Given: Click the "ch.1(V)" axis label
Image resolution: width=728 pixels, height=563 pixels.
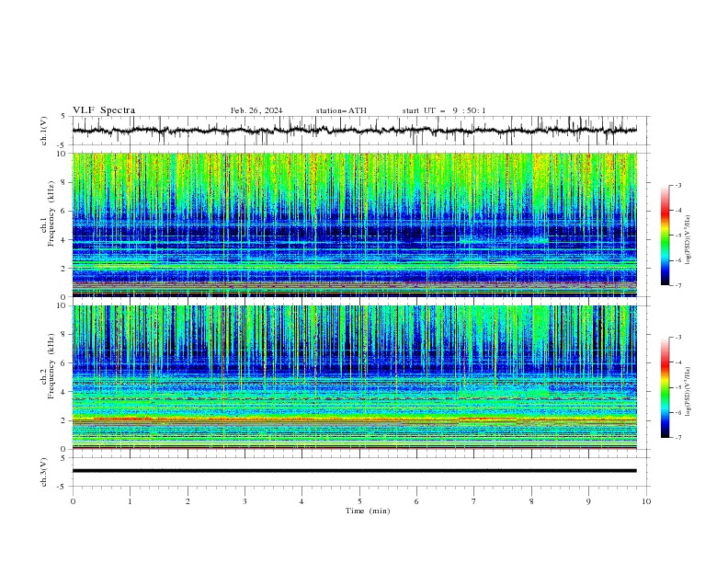Looking at the screenshot, I should click(44, 131).
